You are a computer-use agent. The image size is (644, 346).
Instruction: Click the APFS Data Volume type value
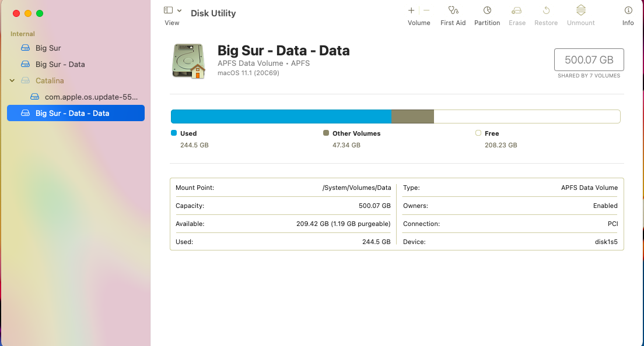[x=589, y=188]
